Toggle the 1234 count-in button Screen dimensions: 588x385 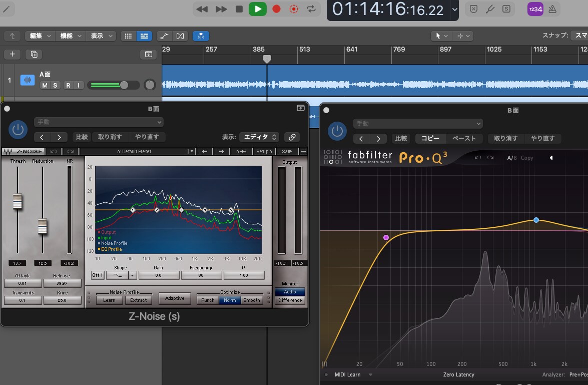(535, 9)
